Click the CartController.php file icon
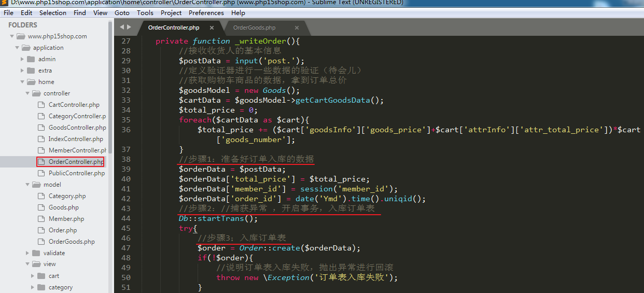Viewport: 644px width, 293px height. click(41, 105)
